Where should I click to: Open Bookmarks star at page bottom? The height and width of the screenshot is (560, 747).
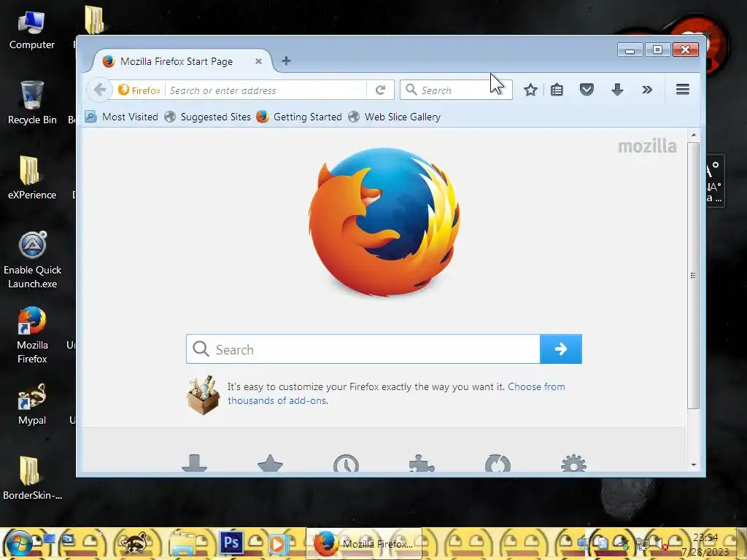click(270, 463)
